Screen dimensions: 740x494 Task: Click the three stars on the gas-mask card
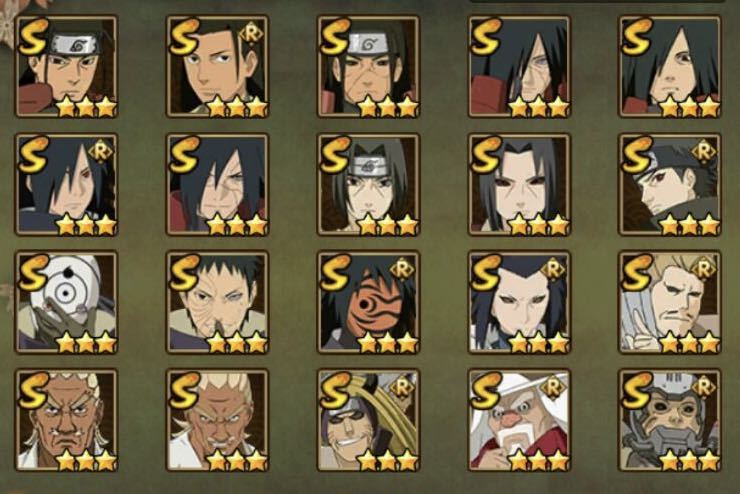[690, 460]
